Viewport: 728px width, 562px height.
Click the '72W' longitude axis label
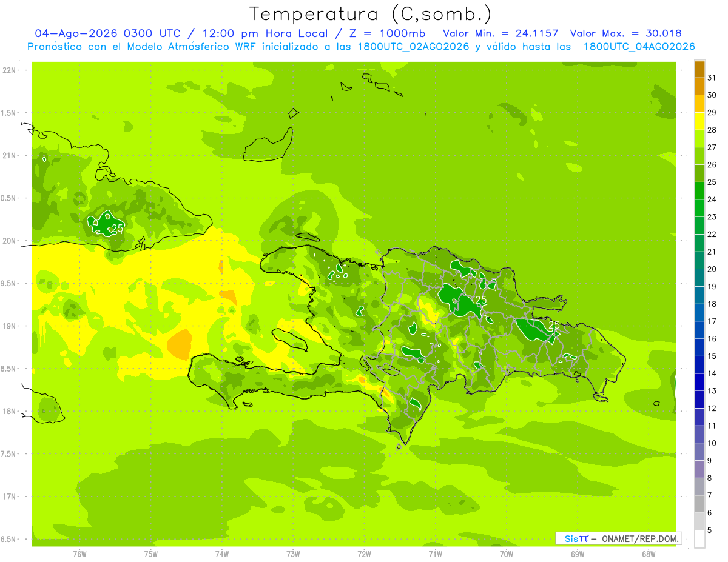364,554
